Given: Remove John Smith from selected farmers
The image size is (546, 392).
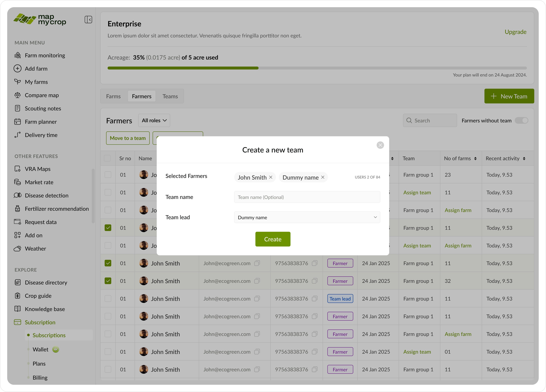Looking at the screenshot, I should pos(271,177).
